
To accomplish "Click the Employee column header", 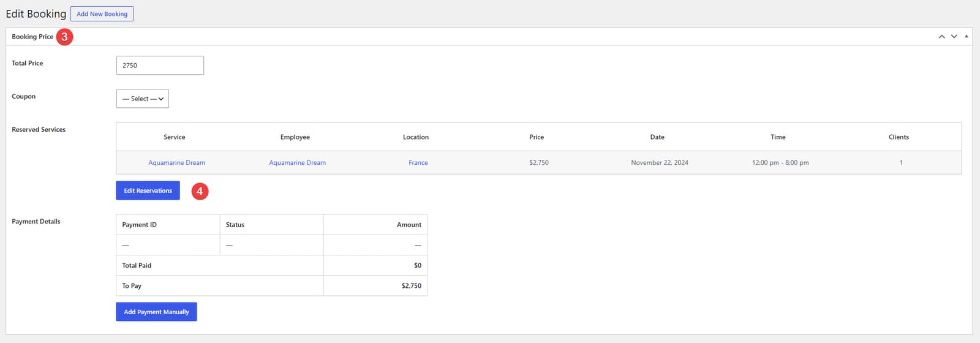I will 295,137.
